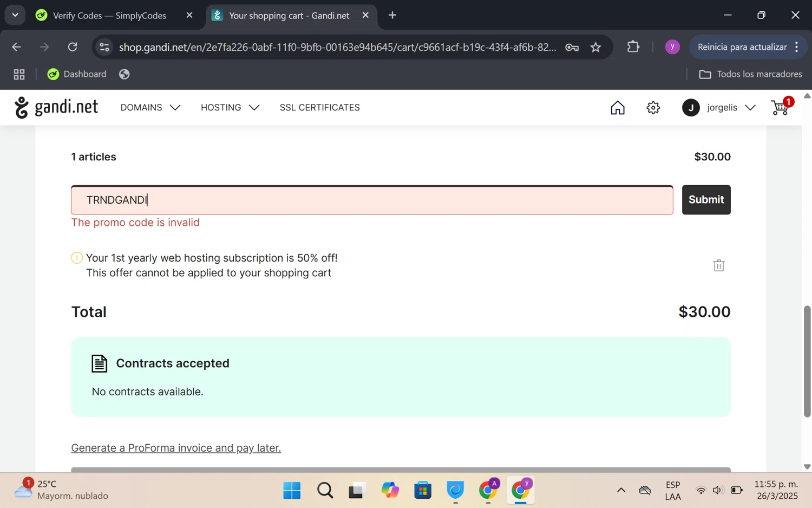The image size is (812, 508).
Task: Select 'The promo code is invalid' message
Action: [135, 223]
